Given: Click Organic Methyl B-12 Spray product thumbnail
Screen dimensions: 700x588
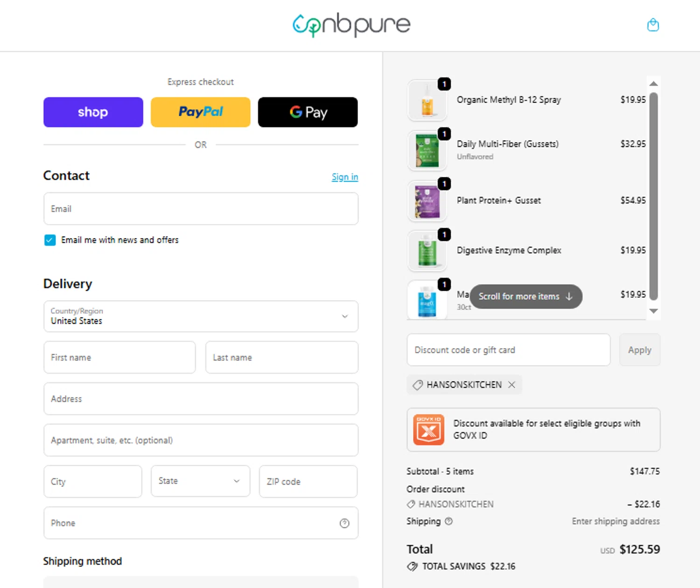Looking at the screenshot, I should point(427,100).
